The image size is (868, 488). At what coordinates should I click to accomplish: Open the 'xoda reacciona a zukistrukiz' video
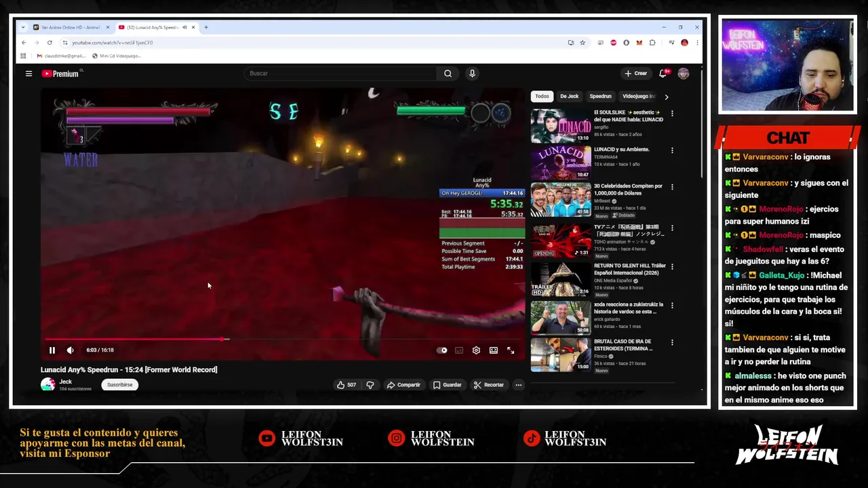(x=561, y=317)
